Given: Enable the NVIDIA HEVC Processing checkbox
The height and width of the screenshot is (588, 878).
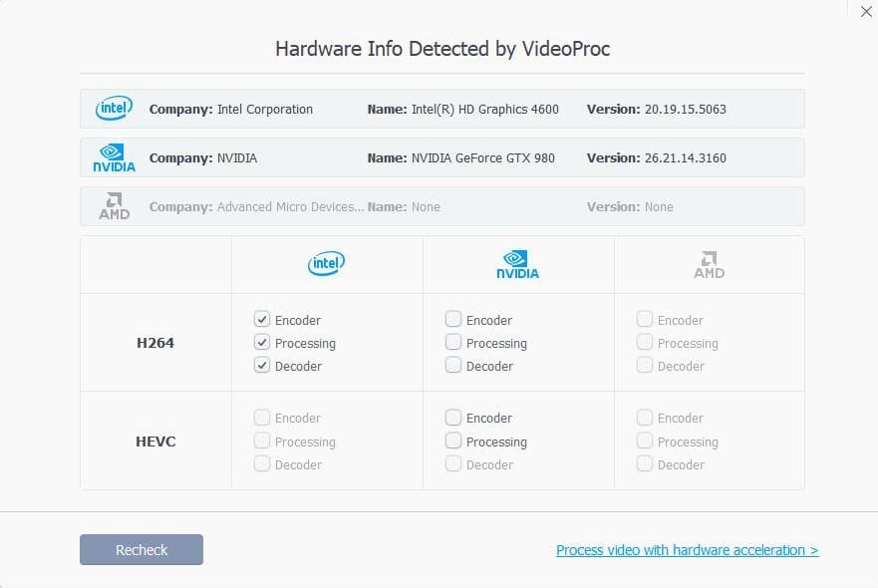Looking at the screenshot, I should point(452,441).
